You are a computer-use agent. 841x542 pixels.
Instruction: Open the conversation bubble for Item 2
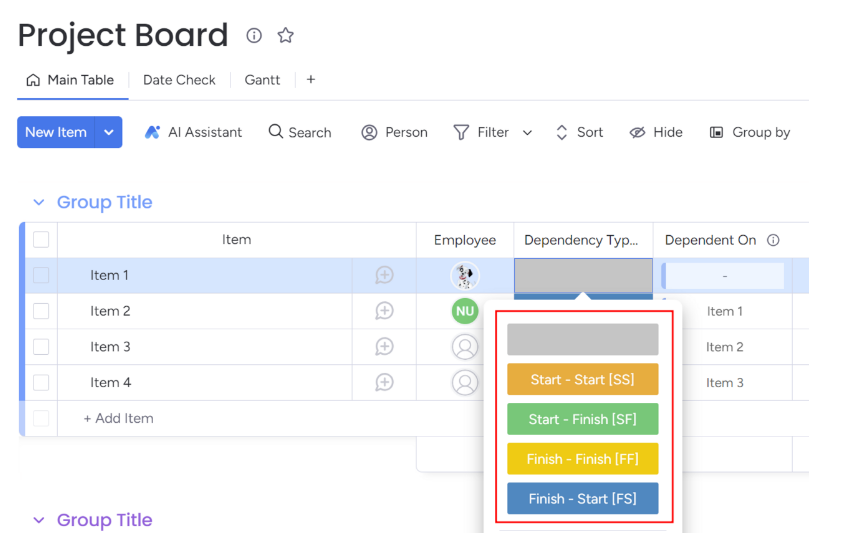point(384,311)
